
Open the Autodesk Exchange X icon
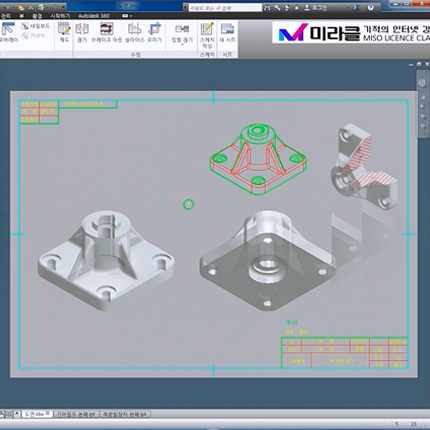coord(356,7)
